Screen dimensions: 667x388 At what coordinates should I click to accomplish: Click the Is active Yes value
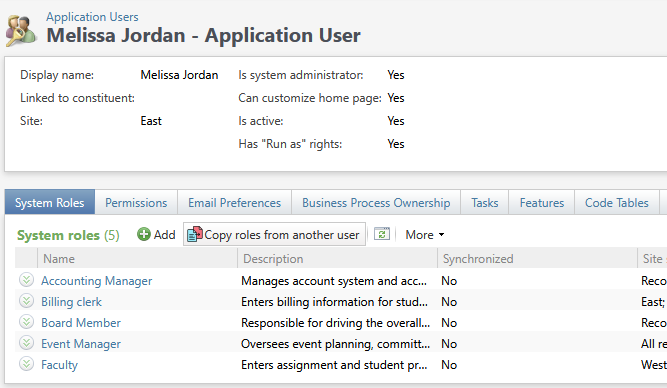pos(396,121)
